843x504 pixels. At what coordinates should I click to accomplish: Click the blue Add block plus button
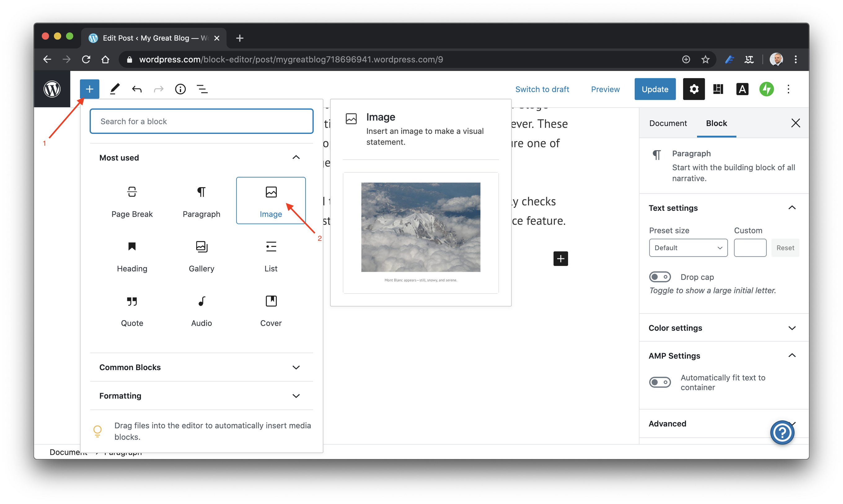coord(89,89)
